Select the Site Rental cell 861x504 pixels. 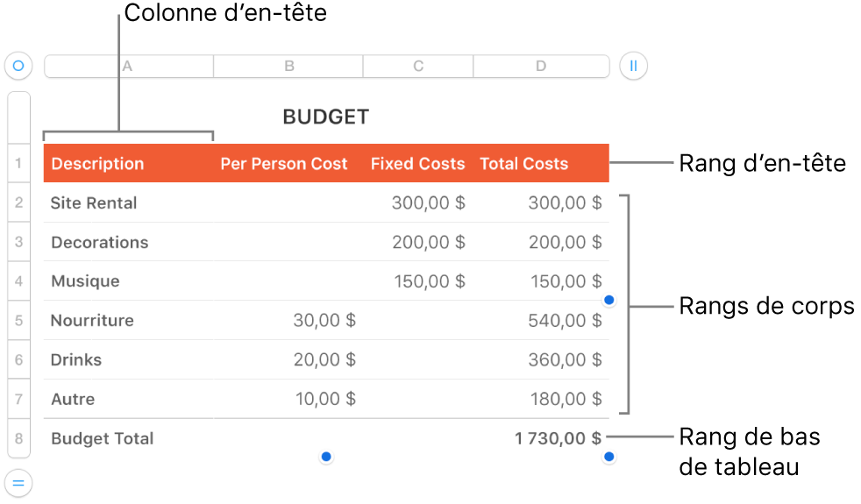(x=94, y=202)
